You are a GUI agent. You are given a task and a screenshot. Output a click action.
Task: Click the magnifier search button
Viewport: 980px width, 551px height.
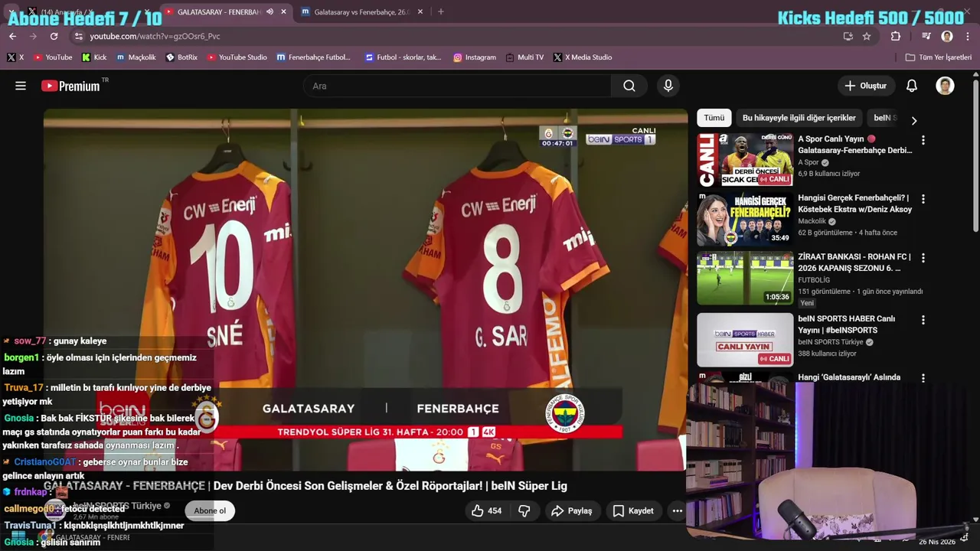click(629, 86)
